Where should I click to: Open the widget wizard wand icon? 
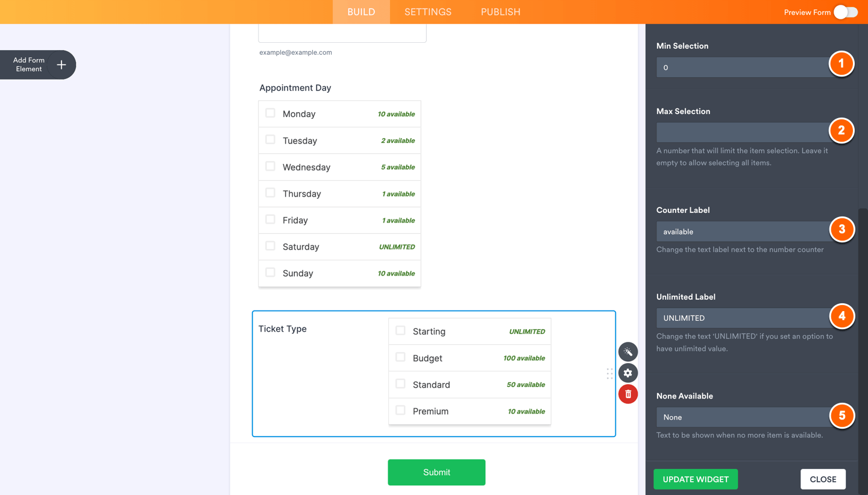[628, 352]
